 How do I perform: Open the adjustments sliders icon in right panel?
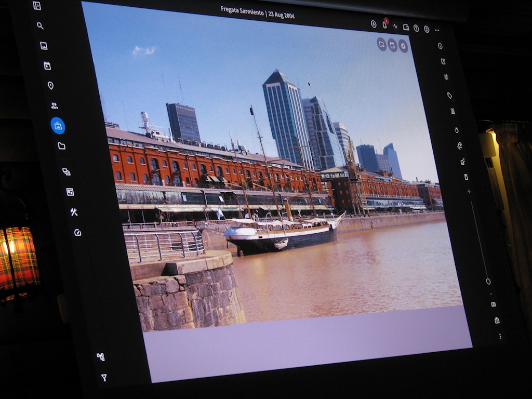pos(446,77)
